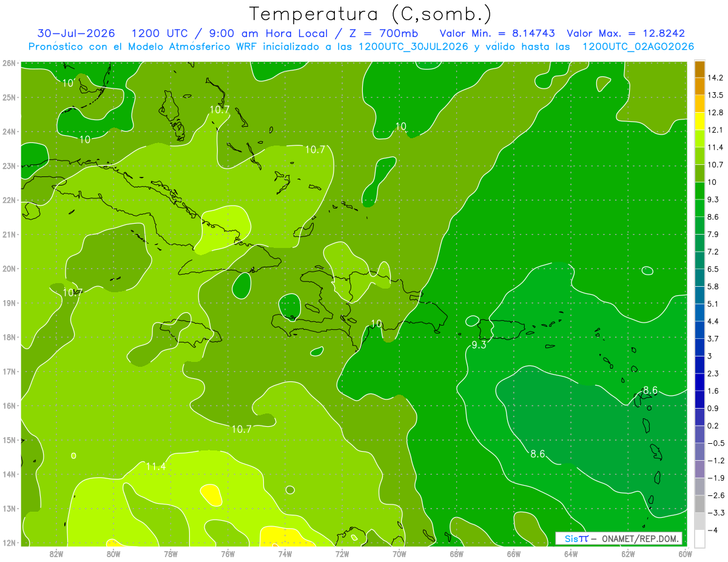The width and height of the screenshot is (728, 562).
Task: Click the '8.6' contour label near 61W 16N
Action: (x=650, y=390)
